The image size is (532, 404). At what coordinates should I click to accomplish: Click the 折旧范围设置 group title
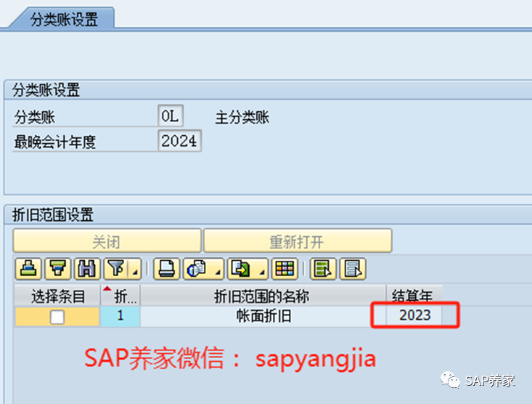(x=52, y=215)
